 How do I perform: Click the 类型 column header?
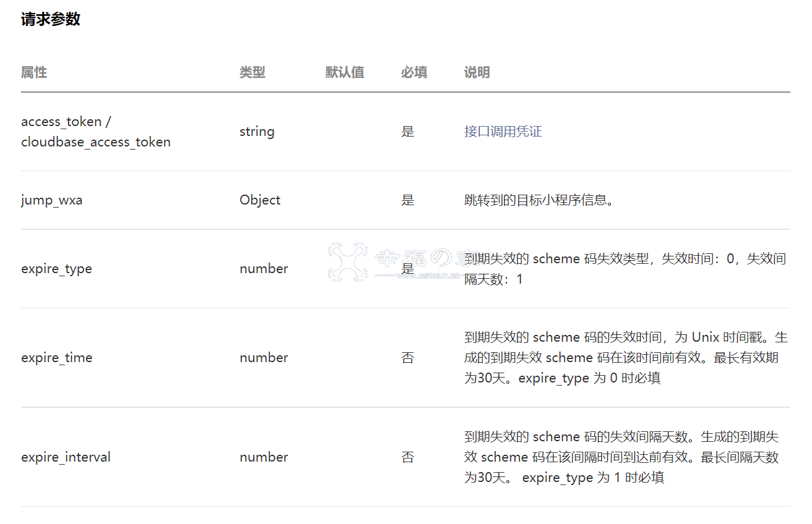point(253,72)
